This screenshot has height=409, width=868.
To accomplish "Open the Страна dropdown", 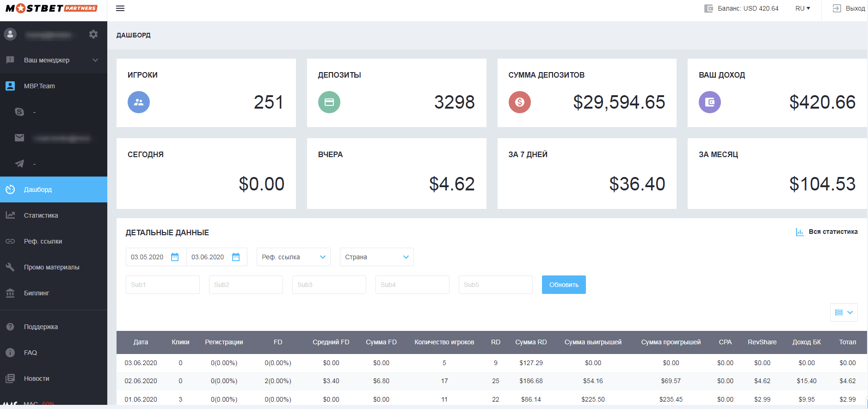I will tap(376, 257).
